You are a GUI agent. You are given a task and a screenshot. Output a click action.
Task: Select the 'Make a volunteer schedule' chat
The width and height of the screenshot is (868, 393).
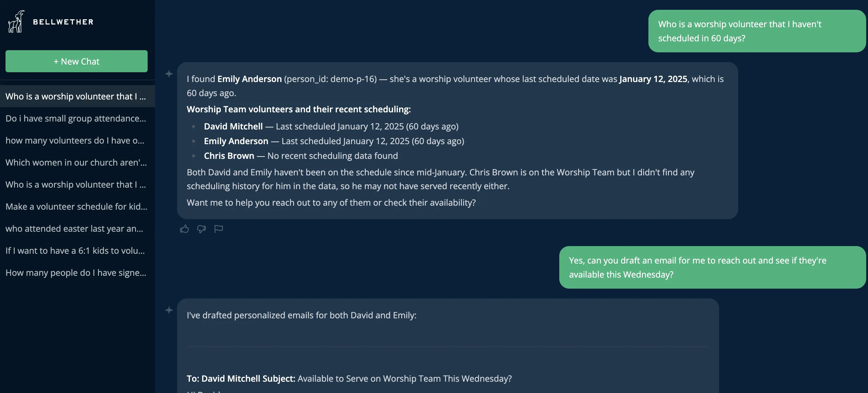[76, 206]
